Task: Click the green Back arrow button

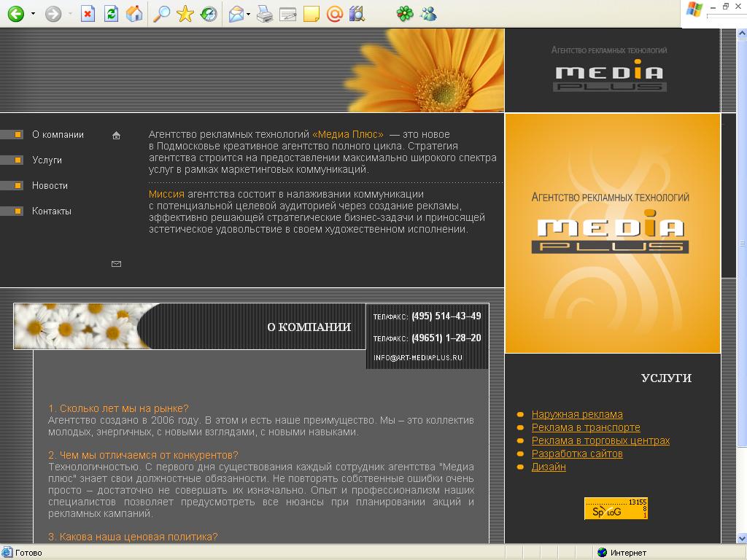Action: [x=16, y=14]
